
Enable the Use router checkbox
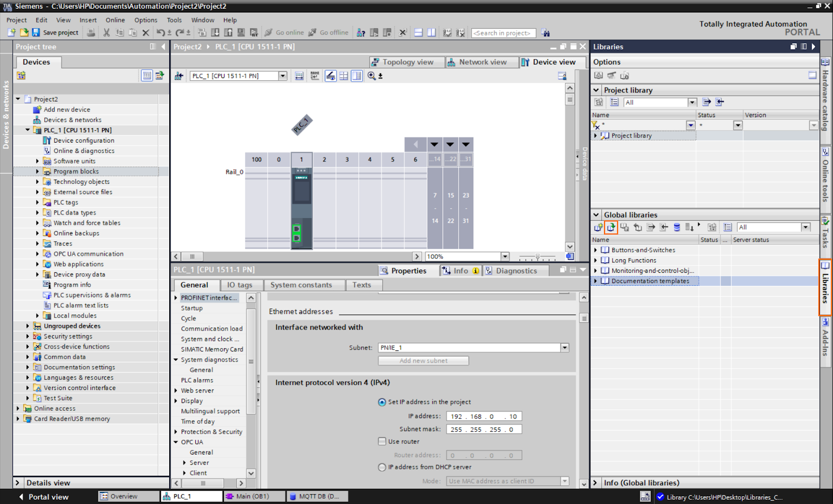382,441
